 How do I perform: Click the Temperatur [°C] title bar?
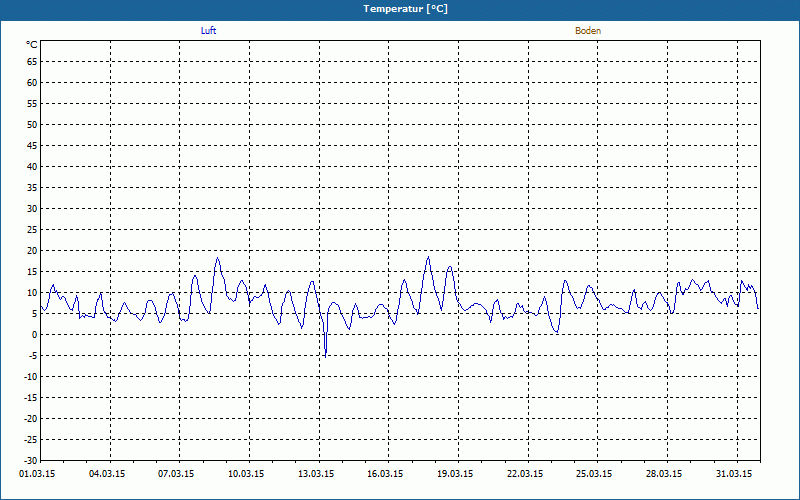coord(400,9)
